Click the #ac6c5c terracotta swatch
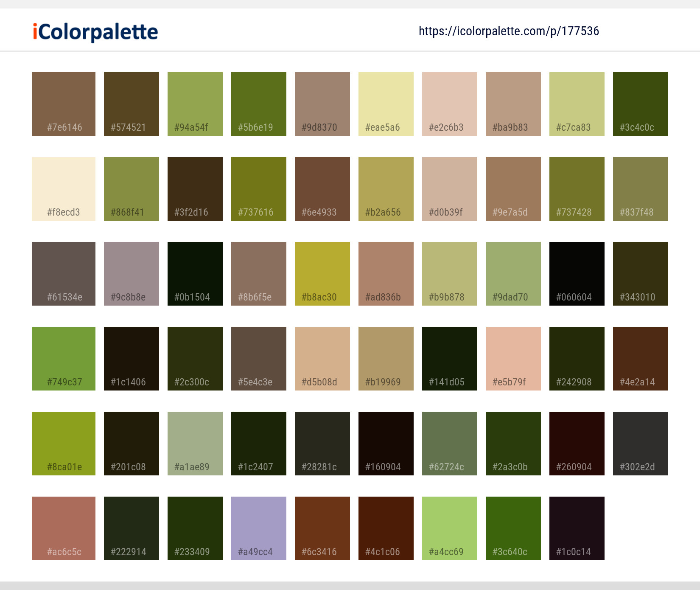700x590 pixels. tap(63, 528)
